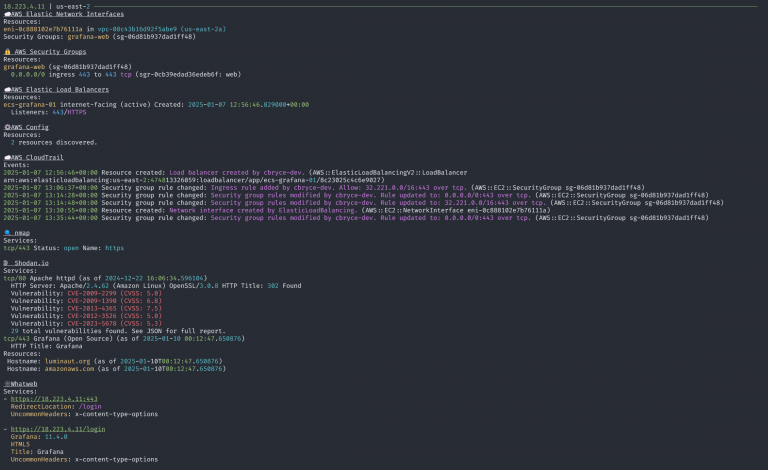Click the icon beside Whatweb heading

click(x=7, y=384)
